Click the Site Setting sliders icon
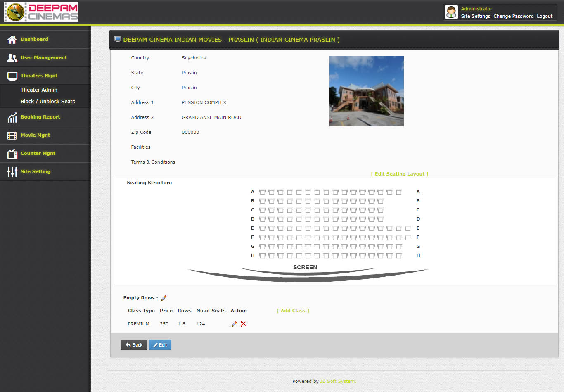Screen dimensions: 564x392 pos(12,172)
